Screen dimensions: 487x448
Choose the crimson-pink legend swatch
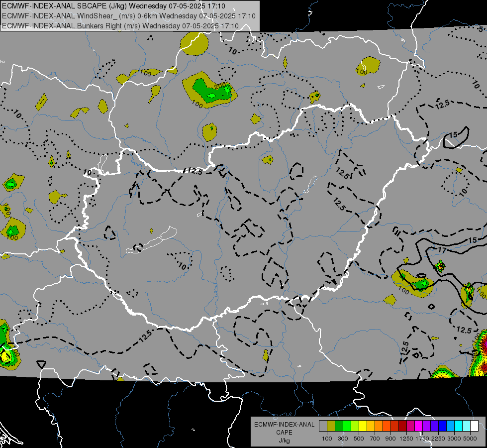(411, 426)
